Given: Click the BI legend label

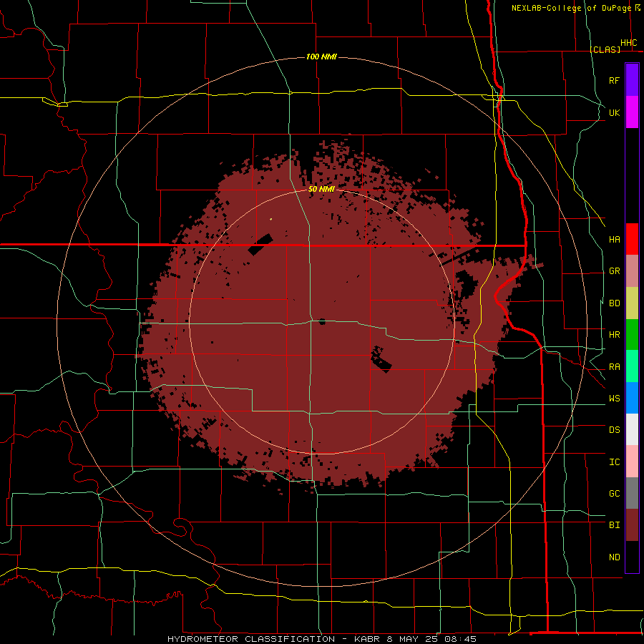Looking at the screenshot, I should point(615,525).
